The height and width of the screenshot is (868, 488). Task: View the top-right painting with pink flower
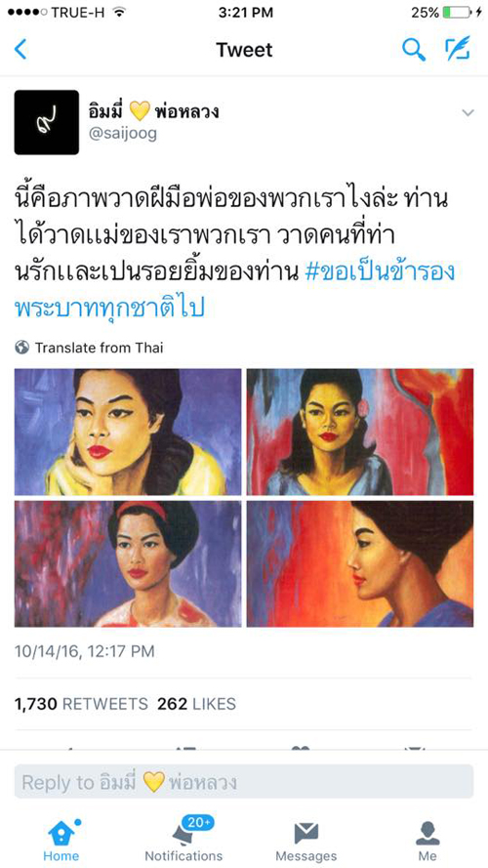coord(360,432)
